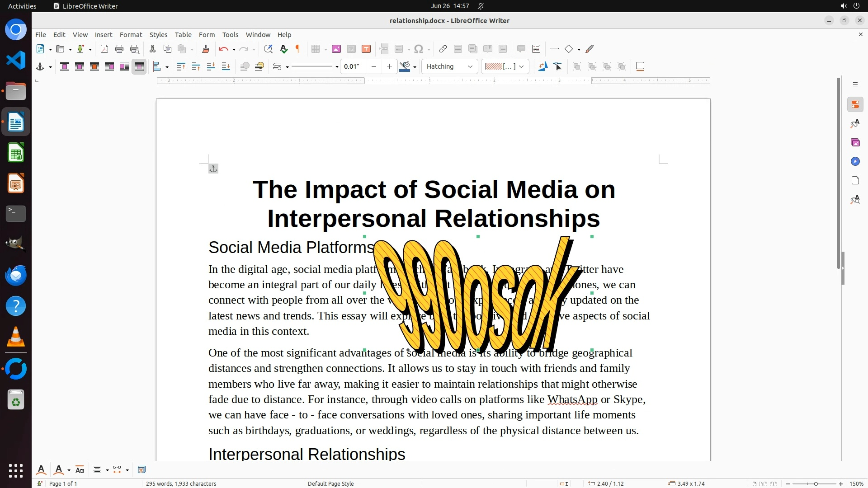Screen dimensions: 868x488
Task: Click the line width input field
Action: point(353,67)
